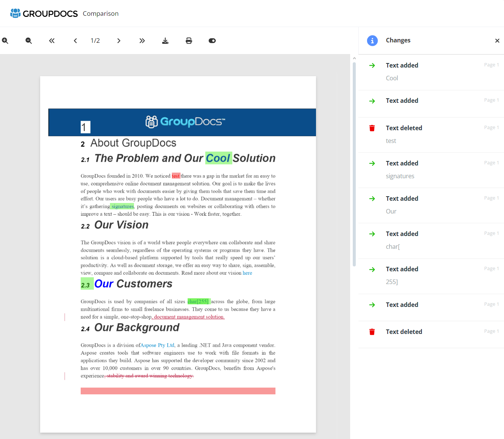This screenshot has height=439, width=504.
Task: Go to the last page
Action: [x=142, y=41]
